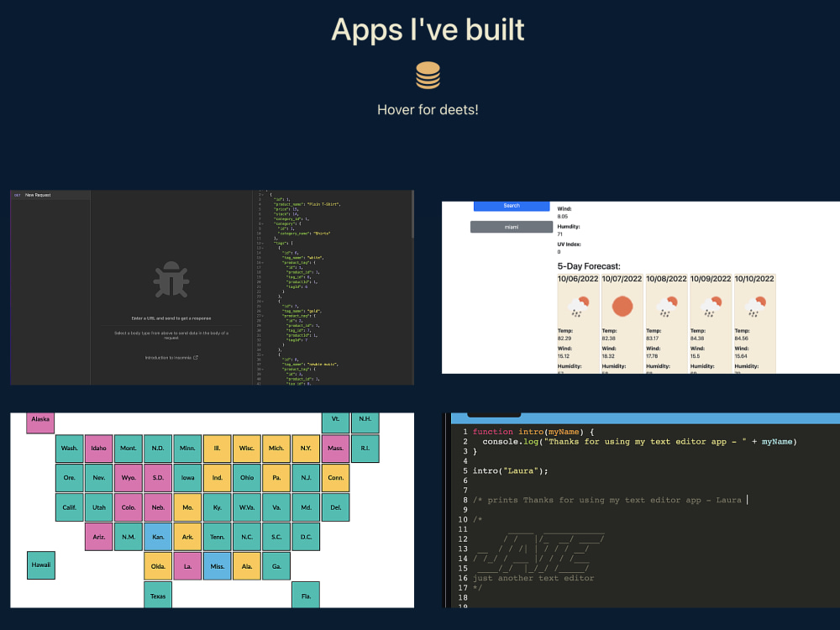Click the Kan. blue state tile
The image size is (840, 630).
click(158, 537)
